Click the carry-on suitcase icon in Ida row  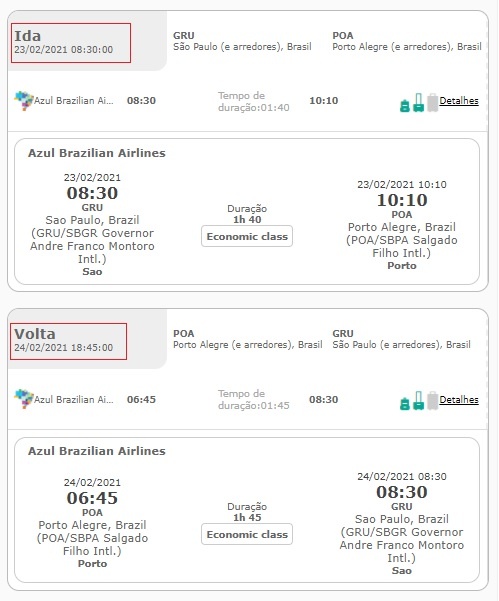click(419, 102)
